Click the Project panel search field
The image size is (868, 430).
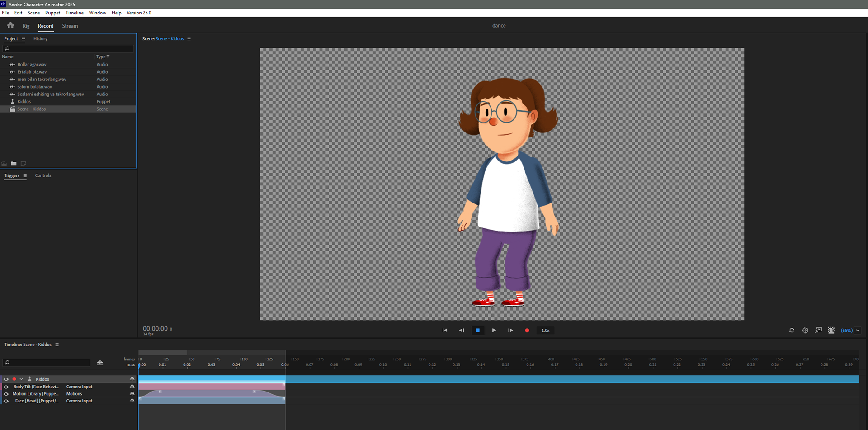pos(68,48)
